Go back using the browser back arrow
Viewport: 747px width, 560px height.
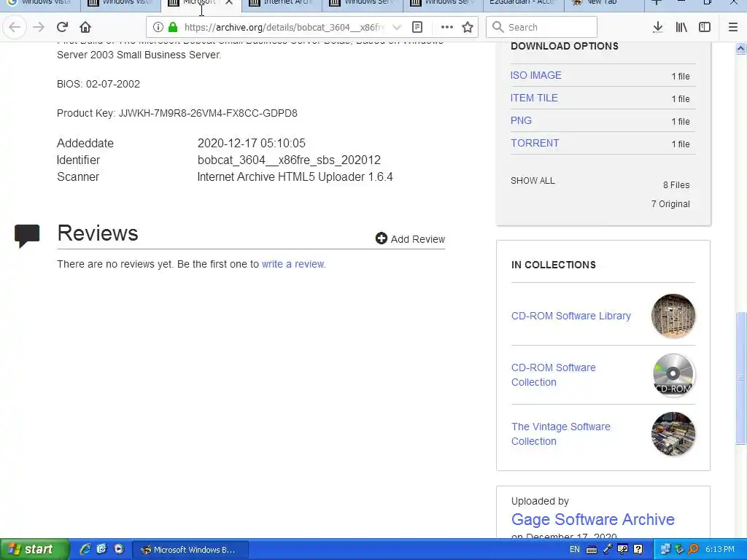click(x=15, y=27)
